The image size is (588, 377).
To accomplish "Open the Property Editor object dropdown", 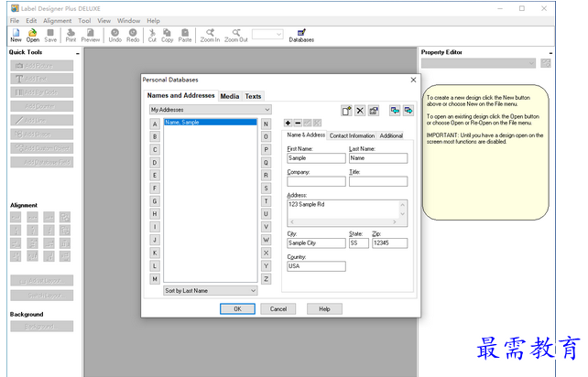I will coord(478,63).
